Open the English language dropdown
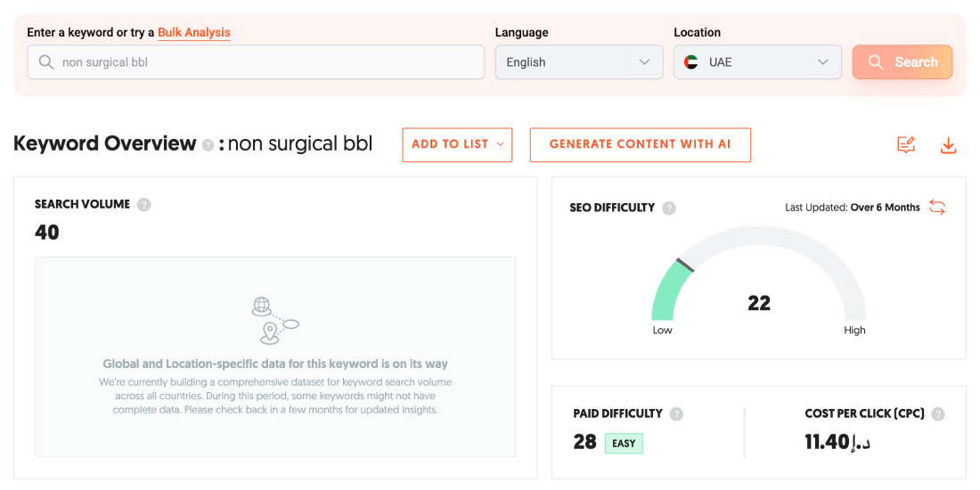 click(579, 62)
